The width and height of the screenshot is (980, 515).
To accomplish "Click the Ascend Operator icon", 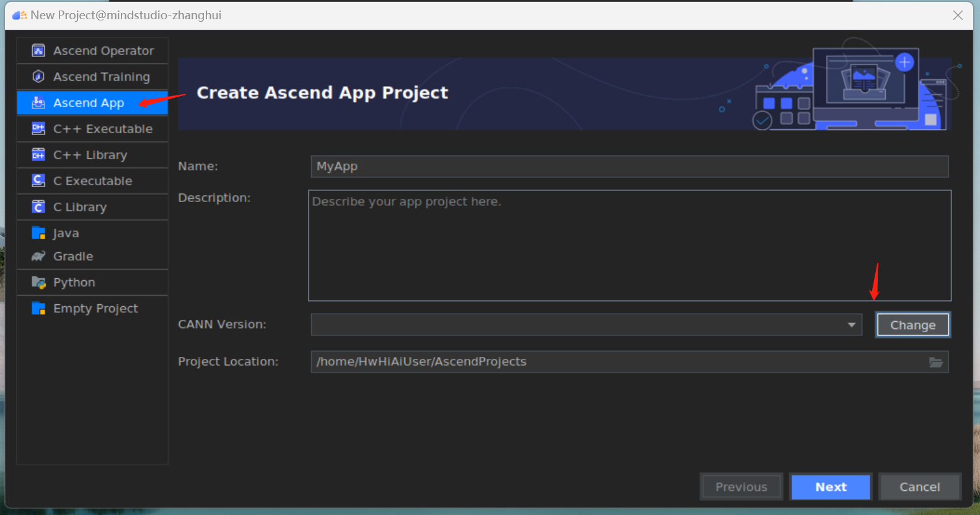I will click(x=38, y=51).
